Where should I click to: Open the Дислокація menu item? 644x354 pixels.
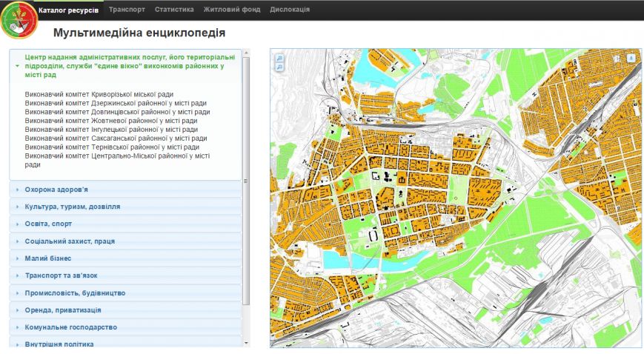pyautogui.click(x=290, y=10)
